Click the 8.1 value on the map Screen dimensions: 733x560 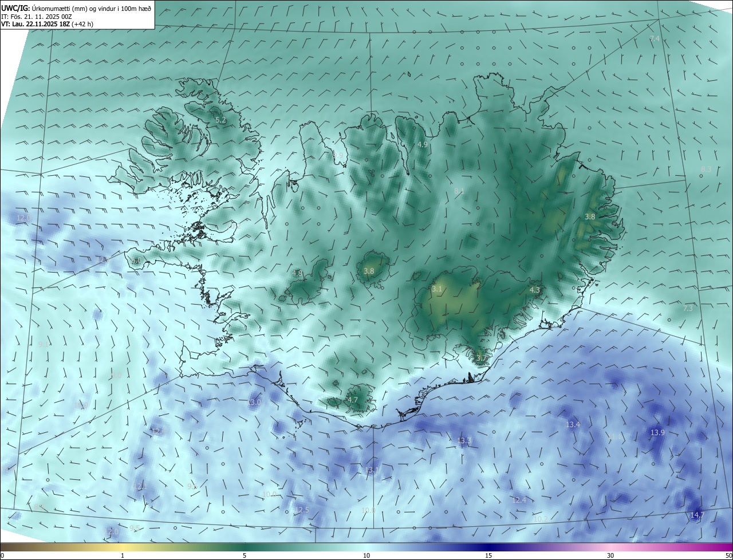click(x=459, y=191)
